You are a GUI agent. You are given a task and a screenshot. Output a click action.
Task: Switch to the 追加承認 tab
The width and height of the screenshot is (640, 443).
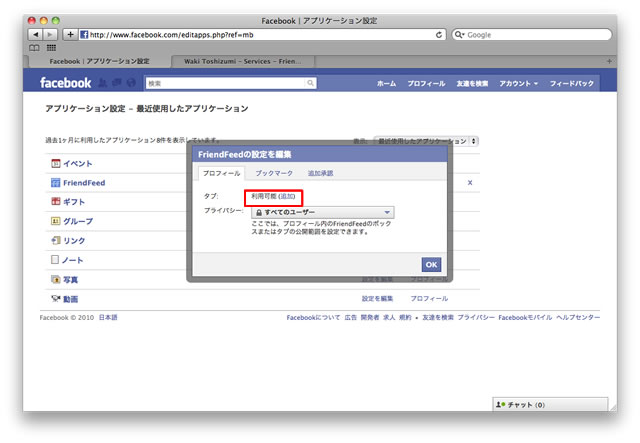pos(320,173)
